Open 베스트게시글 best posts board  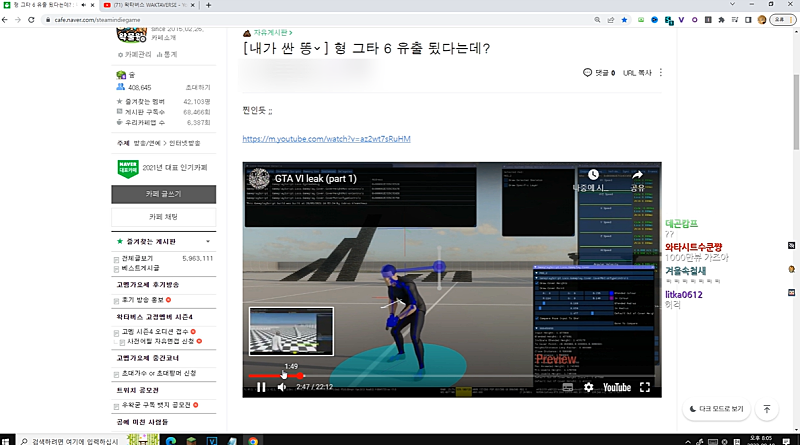[x=140, y=268]
